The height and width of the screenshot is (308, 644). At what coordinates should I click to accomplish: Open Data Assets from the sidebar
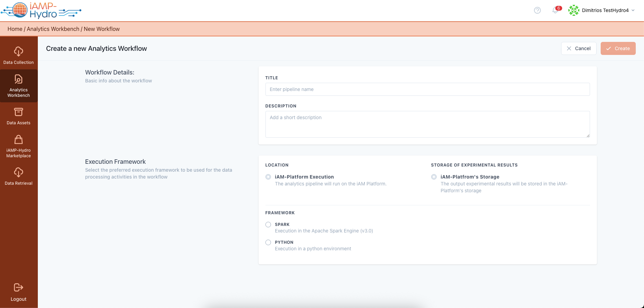[19, 112]
